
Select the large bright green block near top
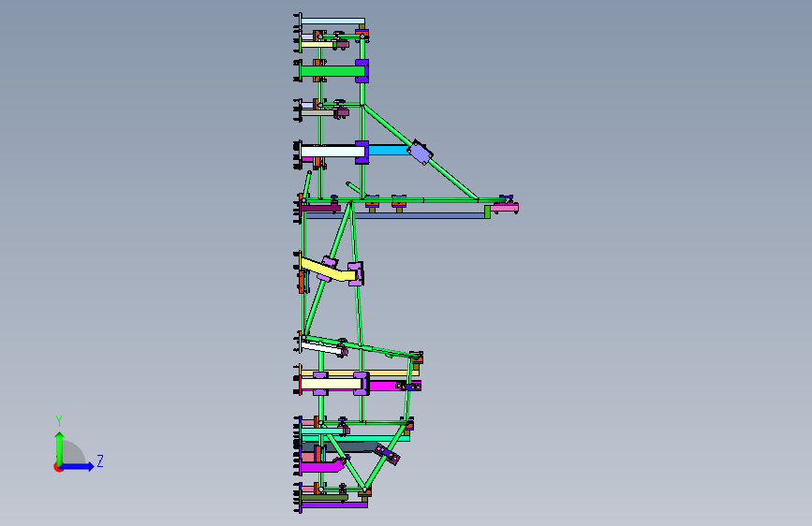point(332,71)
